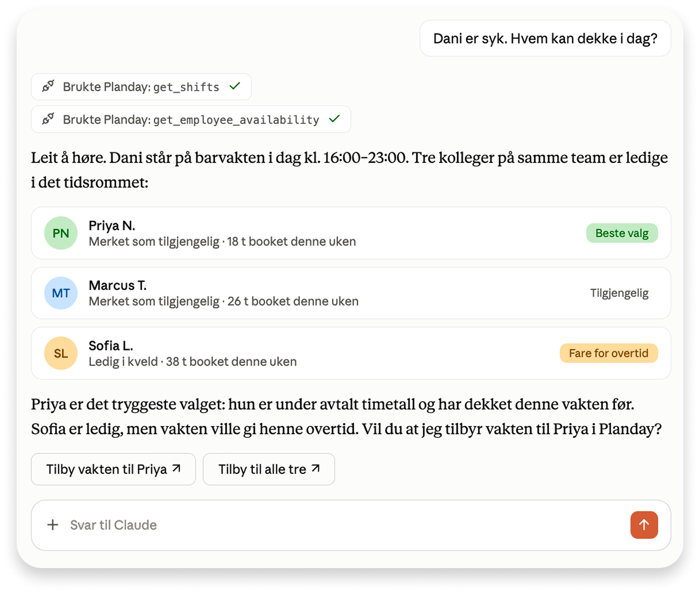Select the Priya N. name
Image resolution: width=700 pixels, height=593 pixels.
112,225
